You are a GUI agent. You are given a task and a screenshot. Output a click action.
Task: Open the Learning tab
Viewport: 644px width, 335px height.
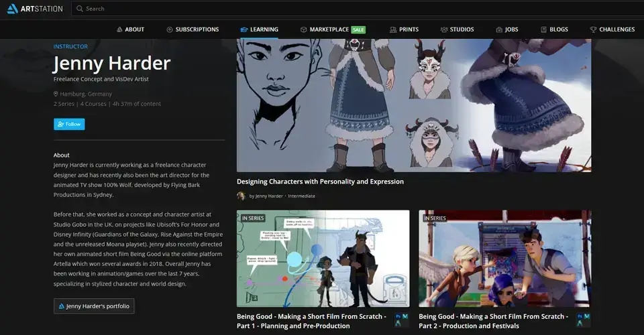(259, 29)
